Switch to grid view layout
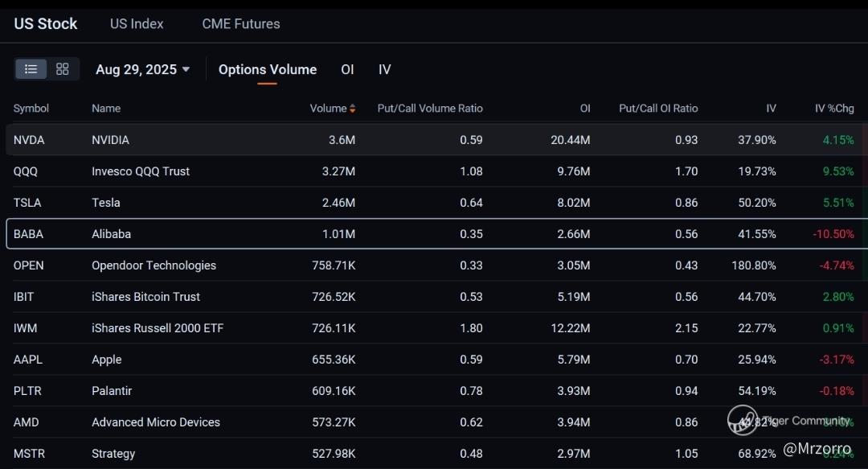The image size is (868, 469). tap(63, 69)
